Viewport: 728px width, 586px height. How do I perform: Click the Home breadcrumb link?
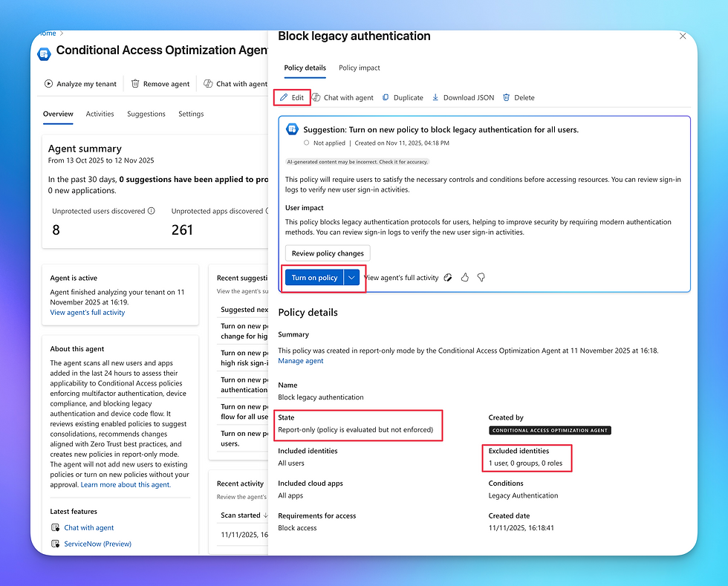(x=47, y=33)
